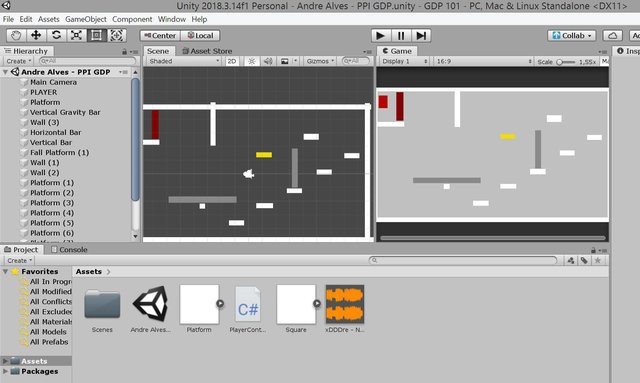
Task: Start Play mode
Action: 380,36
